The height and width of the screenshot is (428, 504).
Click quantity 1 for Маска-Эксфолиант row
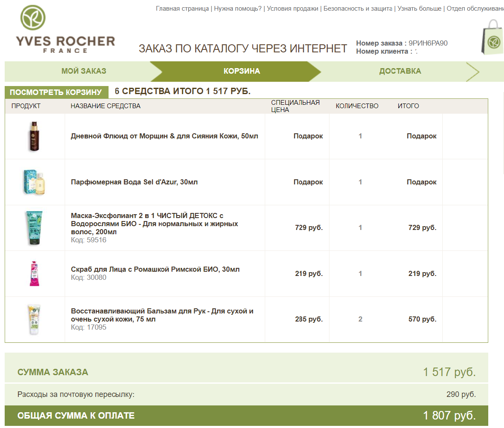360,227
